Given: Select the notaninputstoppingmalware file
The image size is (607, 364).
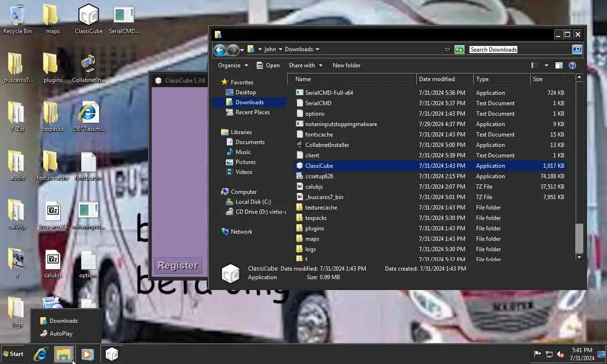Looking at the screenshot, I should click(429, 124).
